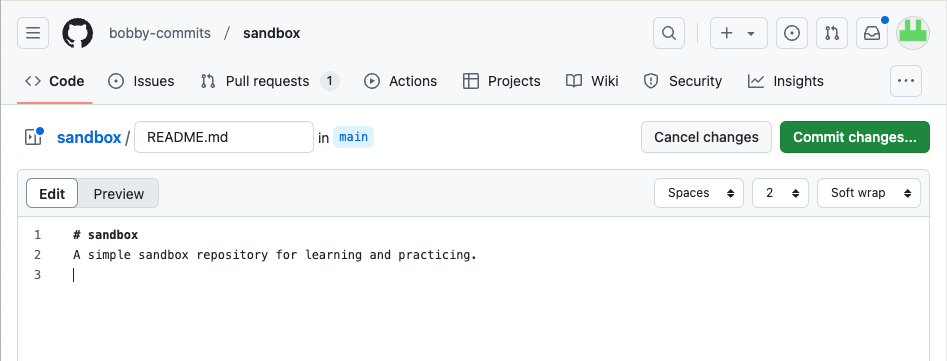Switch to the Preview view
The height and width of the screenshot is (361, 947).
click(x=118, y=194)
